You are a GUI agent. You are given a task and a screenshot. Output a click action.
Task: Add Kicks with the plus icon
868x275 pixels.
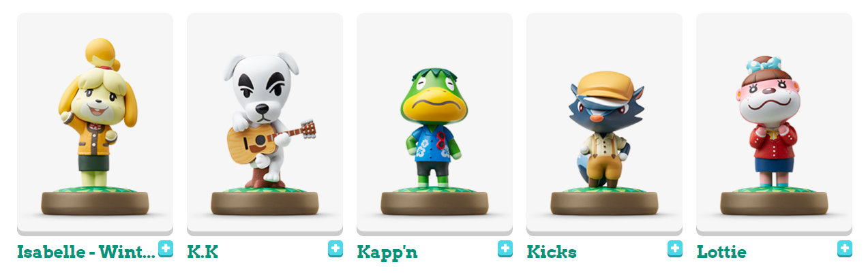coord(675,249)
